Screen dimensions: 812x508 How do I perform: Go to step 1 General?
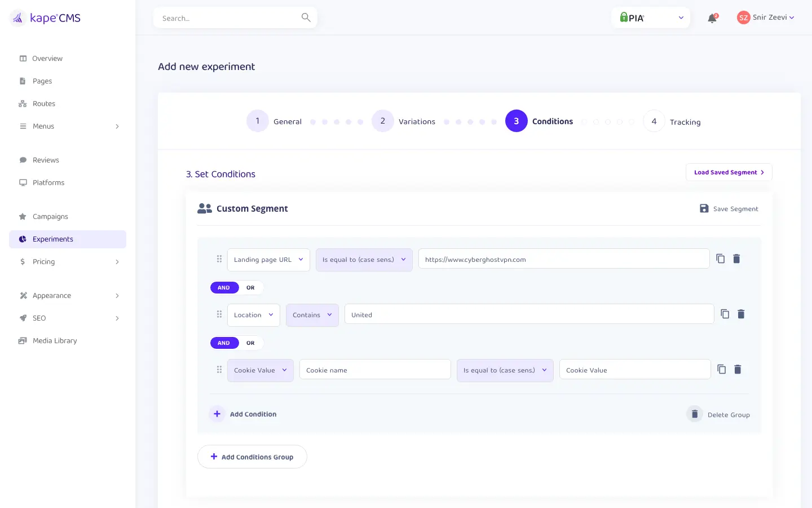click(274, 121)
